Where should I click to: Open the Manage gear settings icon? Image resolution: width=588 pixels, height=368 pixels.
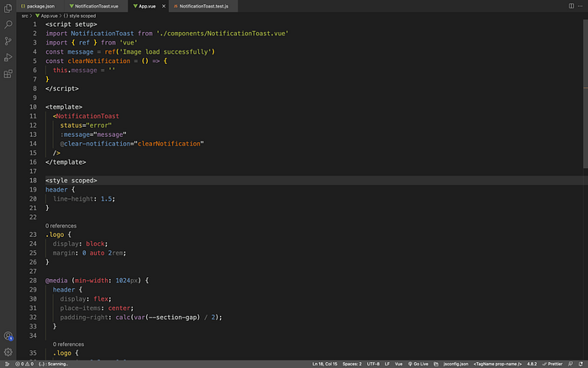click(x=8, y=352)
